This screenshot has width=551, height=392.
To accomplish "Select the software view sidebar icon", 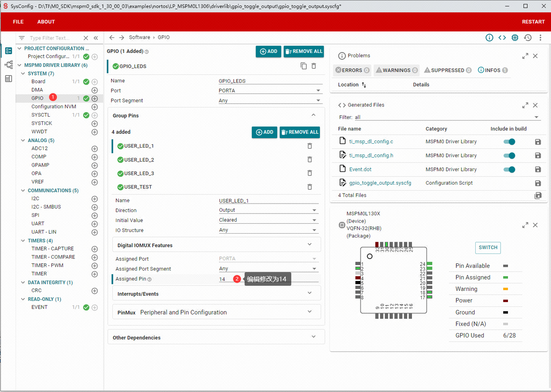I will pos(8,51).
